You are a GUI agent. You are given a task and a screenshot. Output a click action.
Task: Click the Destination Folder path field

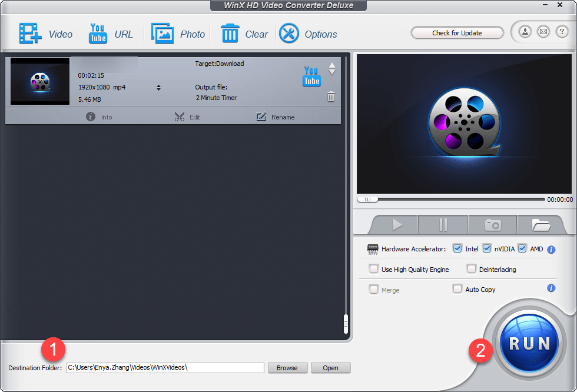tap(165, 367)
